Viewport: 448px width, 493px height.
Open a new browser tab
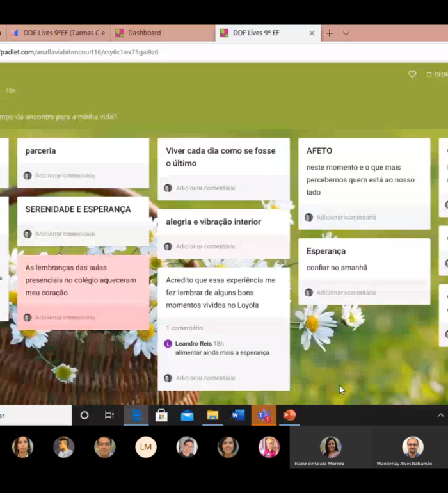pyautogui.click(x=330, y=33)
